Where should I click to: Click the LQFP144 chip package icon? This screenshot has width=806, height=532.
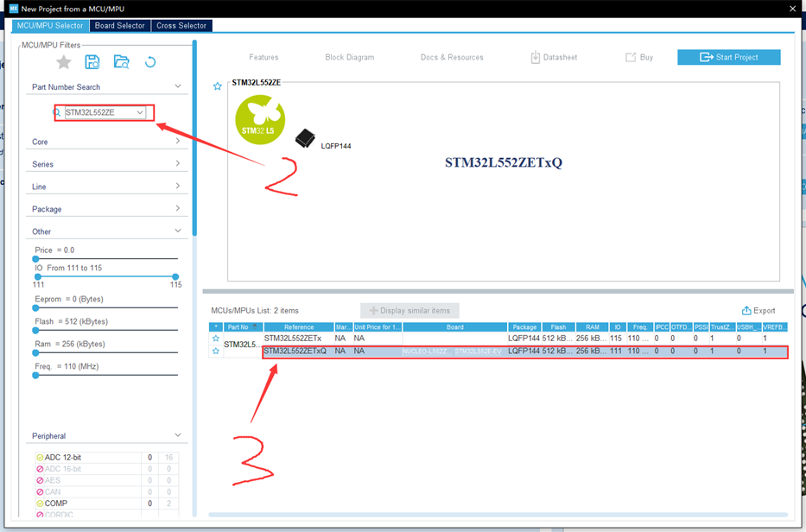[x=305, y=139]
